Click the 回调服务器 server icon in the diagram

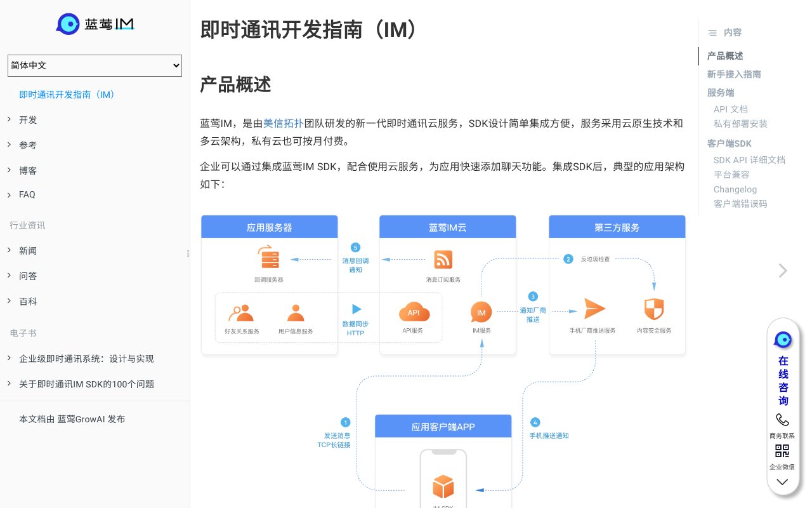tap(268, 258)
